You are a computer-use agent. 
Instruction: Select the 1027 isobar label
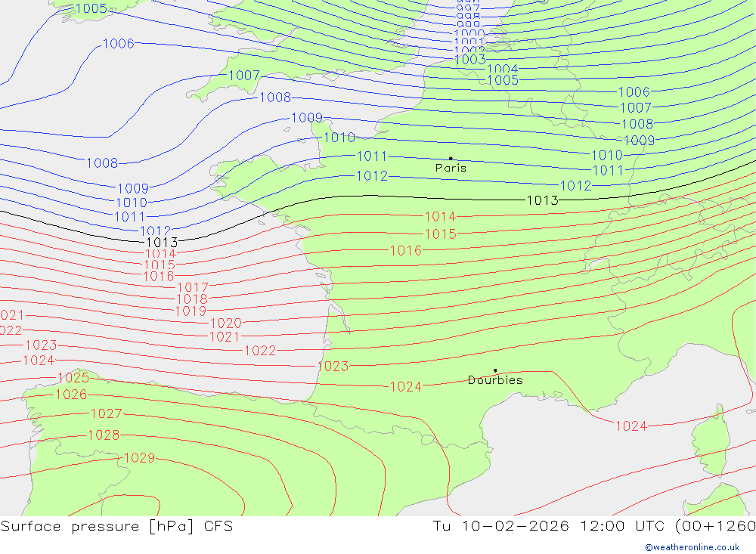tap(106, 413)
